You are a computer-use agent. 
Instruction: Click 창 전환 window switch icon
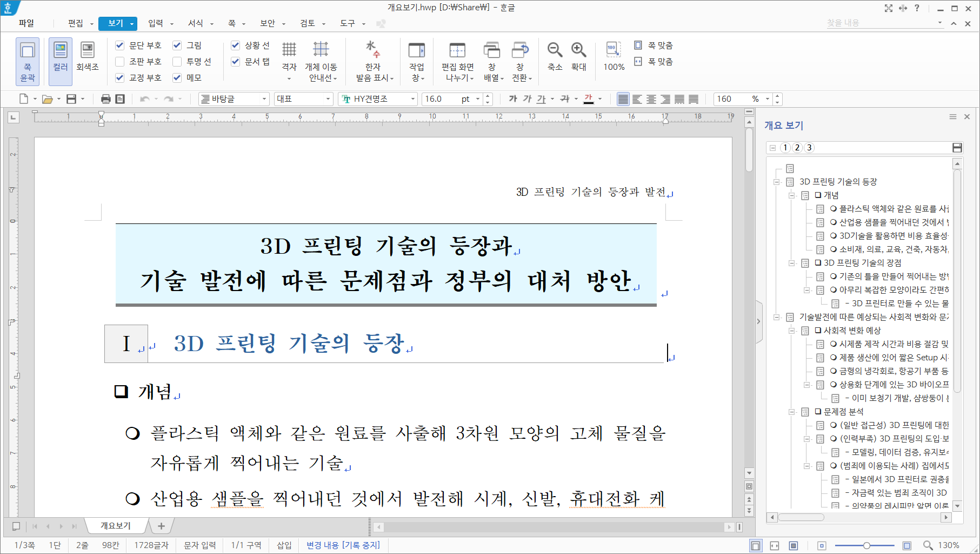pos(521,61)
